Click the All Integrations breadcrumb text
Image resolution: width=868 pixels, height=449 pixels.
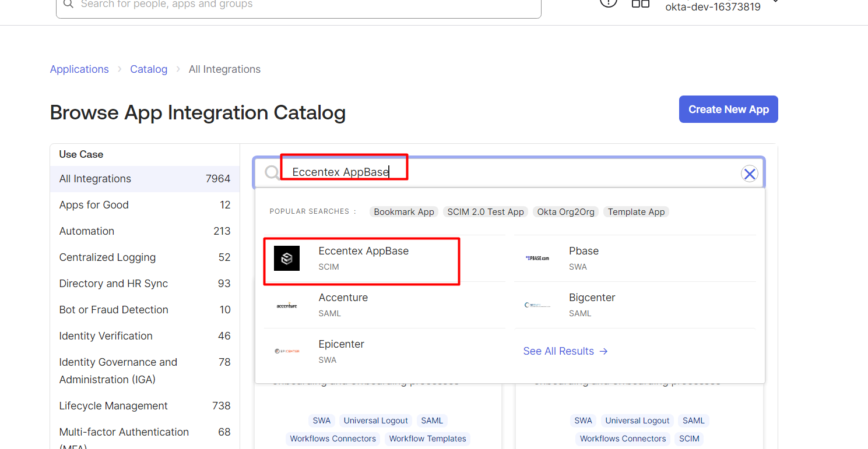224,69
